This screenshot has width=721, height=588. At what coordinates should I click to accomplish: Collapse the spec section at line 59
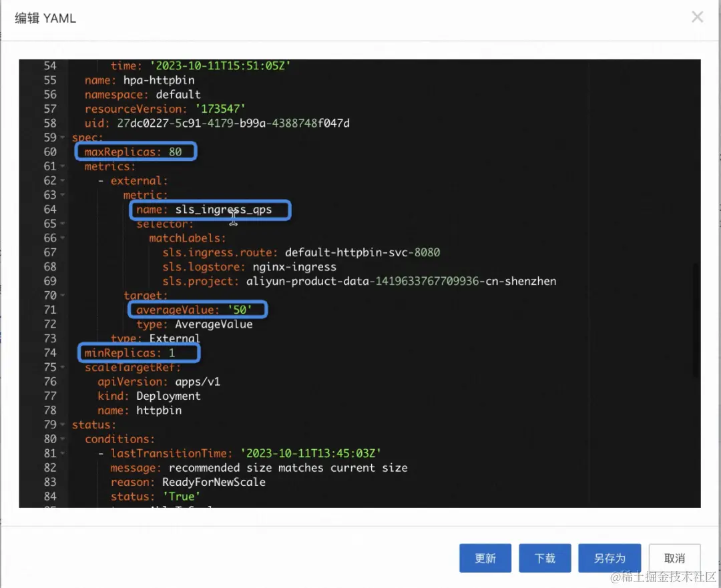(x=63, y=137)
